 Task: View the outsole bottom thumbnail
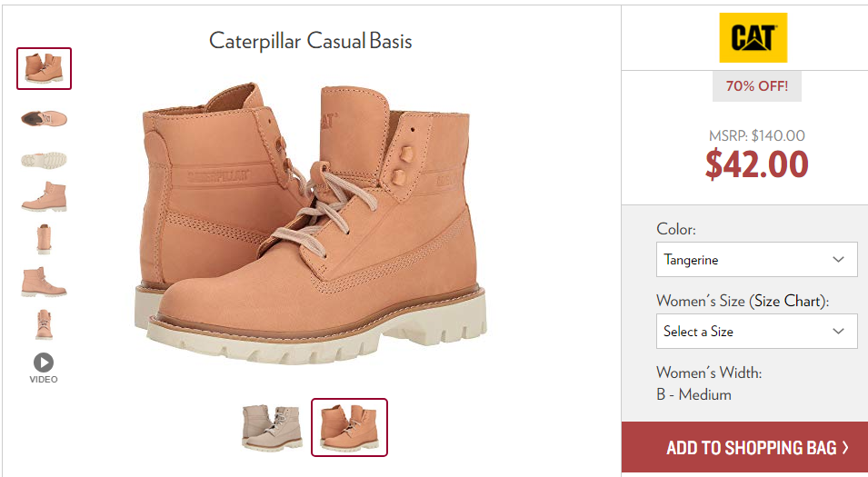[45, 160]
